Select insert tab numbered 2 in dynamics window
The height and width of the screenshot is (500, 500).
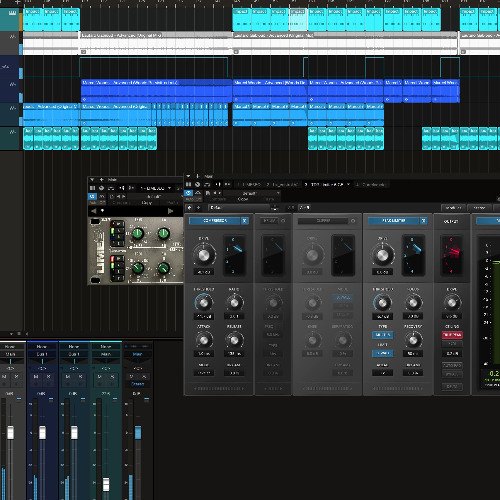pos(282,184)
